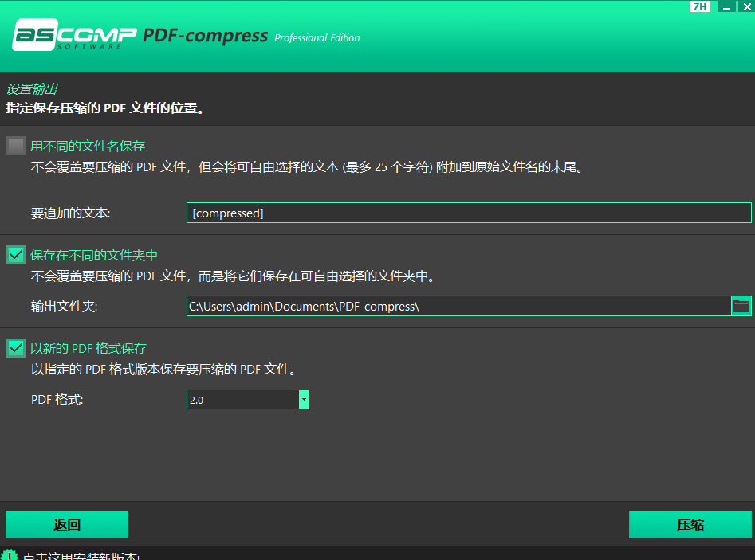Click the 以新的 PDF 格式保存 option label

[x=88, y=348]
